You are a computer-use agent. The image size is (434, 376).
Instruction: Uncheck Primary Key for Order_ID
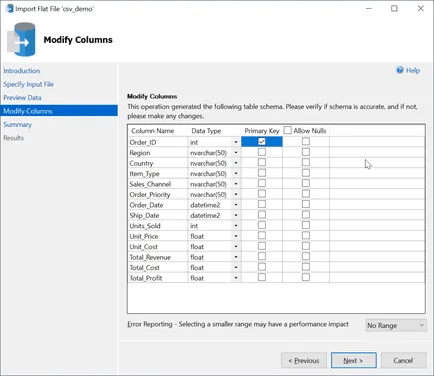[262, 142]
